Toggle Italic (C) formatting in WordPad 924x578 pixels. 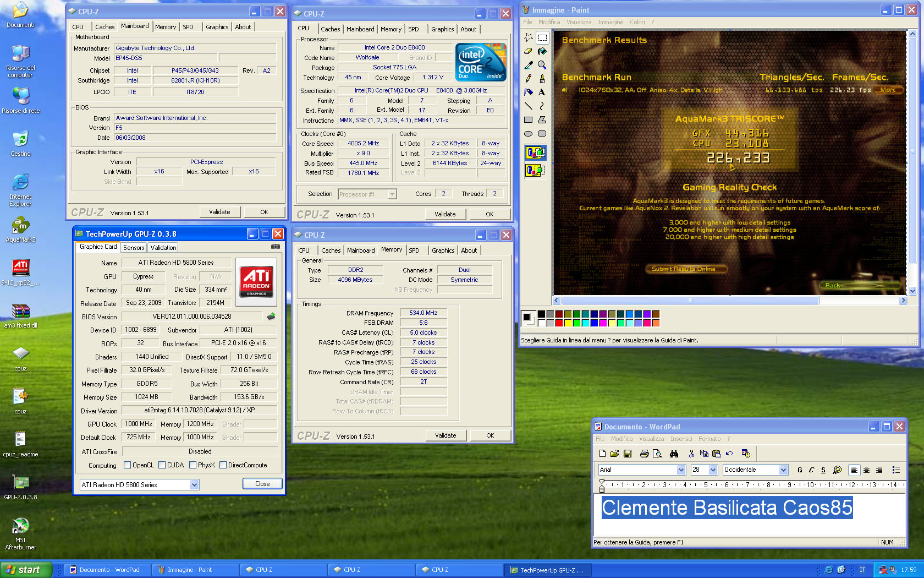811,470
